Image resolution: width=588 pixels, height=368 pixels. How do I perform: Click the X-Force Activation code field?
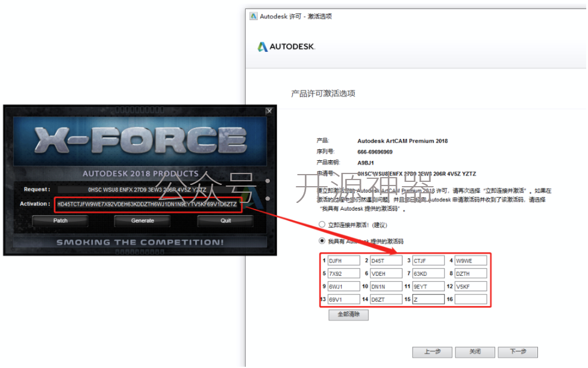[x=148, y=204]
